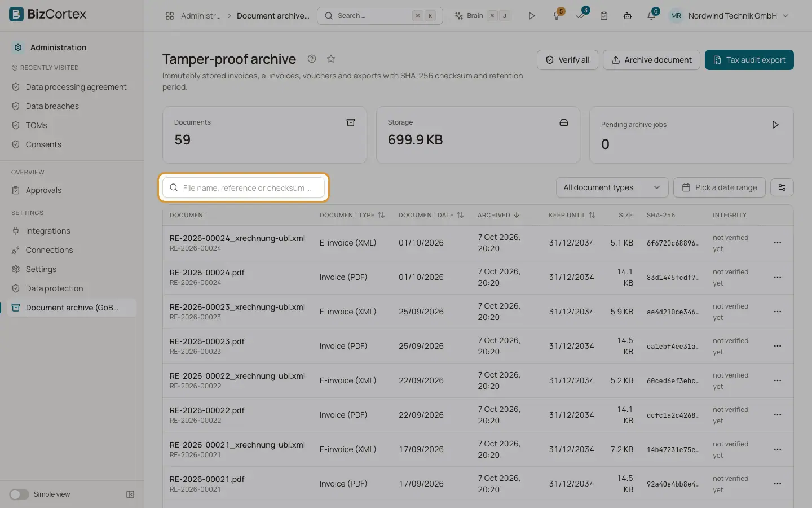Screen dimensions: 812x508
Task: Toggle the Simple view switch
Action: [19, 494]
